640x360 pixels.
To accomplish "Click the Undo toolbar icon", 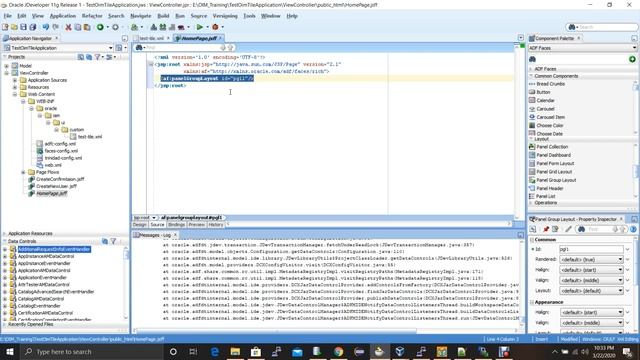I will (x=45, y=27).
